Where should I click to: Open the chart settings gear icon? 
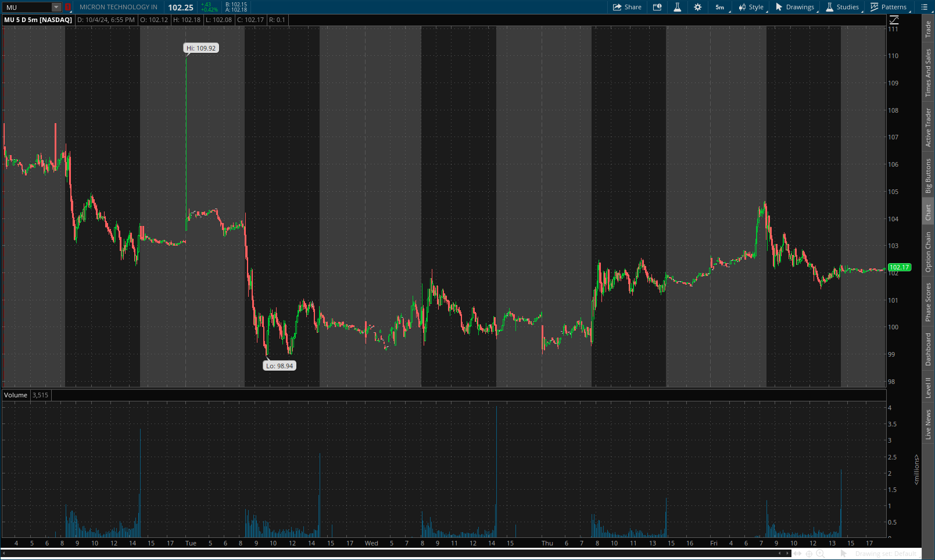click(x=697, y=7)
